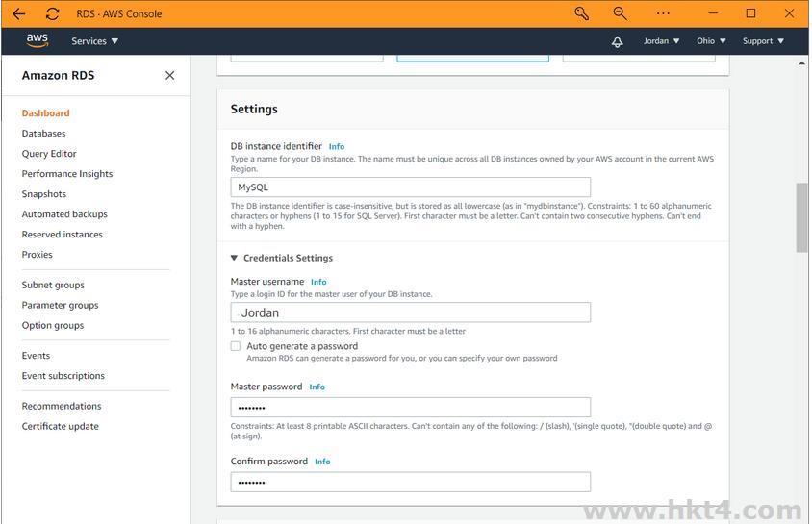812x524 pixels.
Task: Open Parameter groups page
Action: click(60, 305)
